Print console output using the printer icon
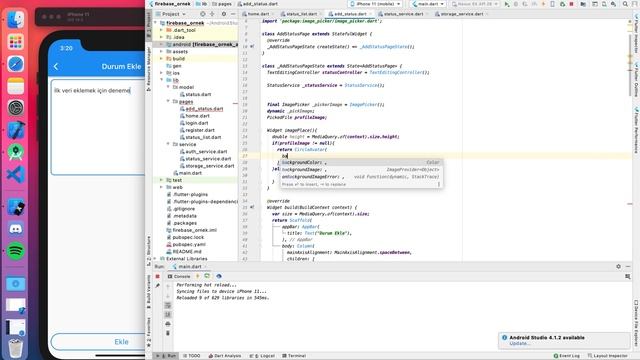The height and width of the screenshot is (360, 640). coord(168,324)
